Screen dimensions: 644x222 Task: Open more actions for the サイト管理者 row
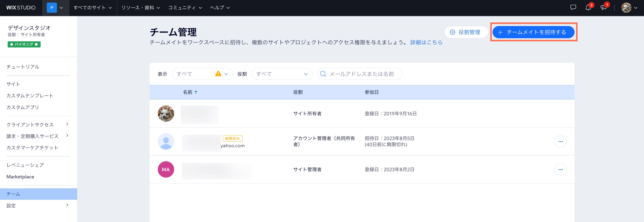click(560, 169)
